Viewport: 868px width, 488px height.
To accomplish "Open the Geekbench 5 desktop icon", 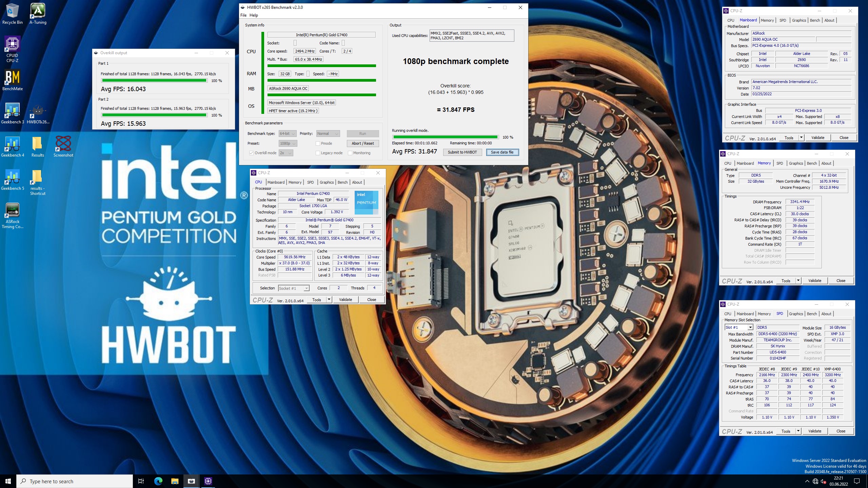I will point(13,180).
